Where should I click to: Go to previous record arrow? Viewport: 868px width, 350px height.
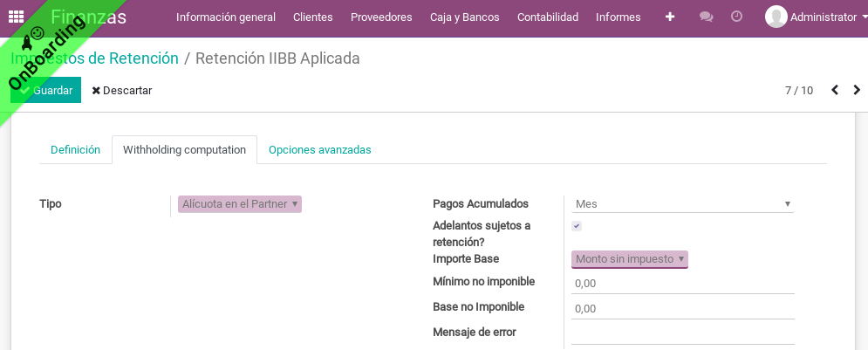[x=835, y=90]
